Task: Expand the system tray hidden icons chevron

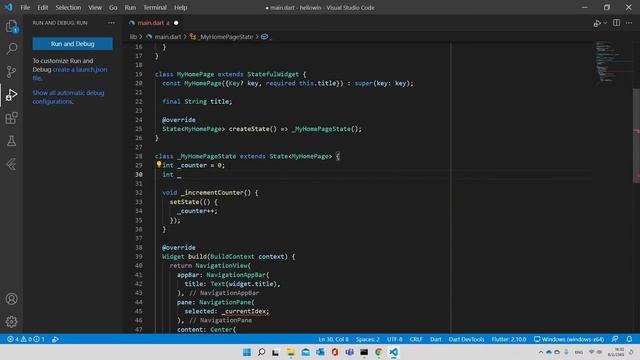Action: [541, 352]
